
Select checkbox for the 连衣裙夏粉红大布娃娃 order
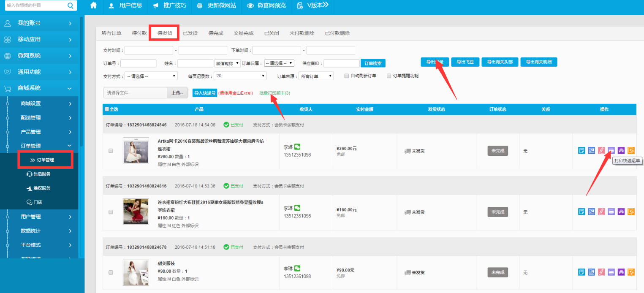[x=111, y=212]
